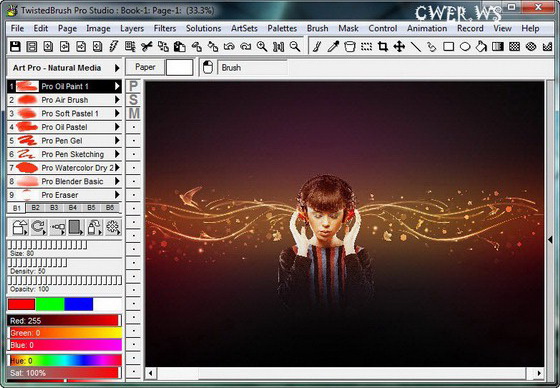Open the Animation menu
The height and width of the screenshot is (388, 560).
427,28
